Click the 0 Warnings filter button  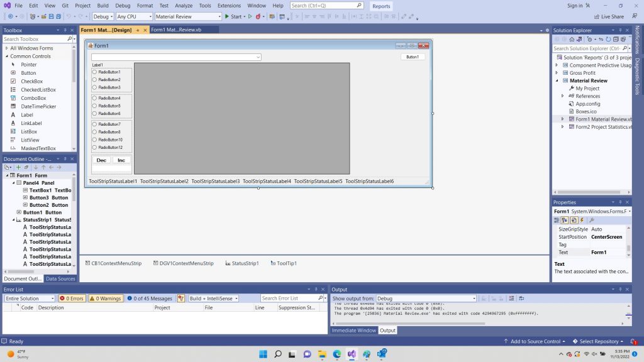[x=105, y=299]
